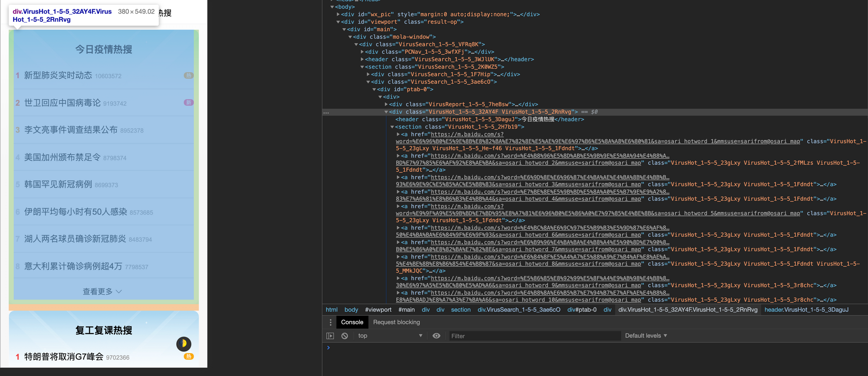
Task: Click the 新 badge beside 世卫回应中国病毒论
Action: coord(189,103)
